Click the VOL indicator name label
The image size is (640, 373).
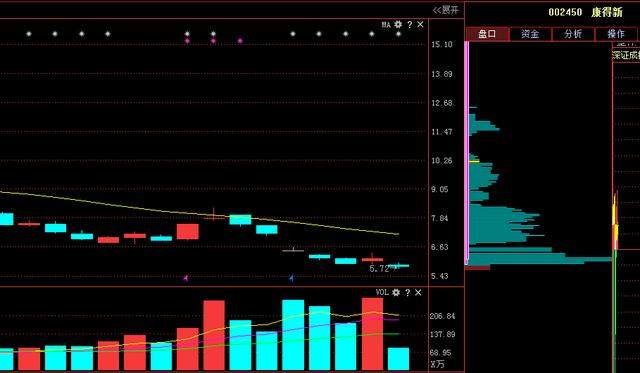coord(382,292)
